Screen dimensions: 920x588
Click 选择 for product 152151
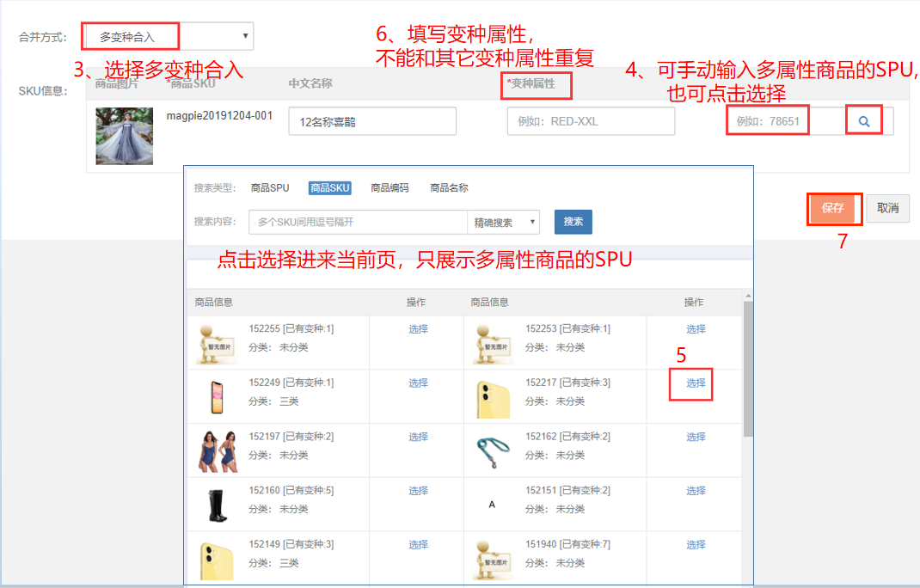pyautogui.click(x=696, y=491)
